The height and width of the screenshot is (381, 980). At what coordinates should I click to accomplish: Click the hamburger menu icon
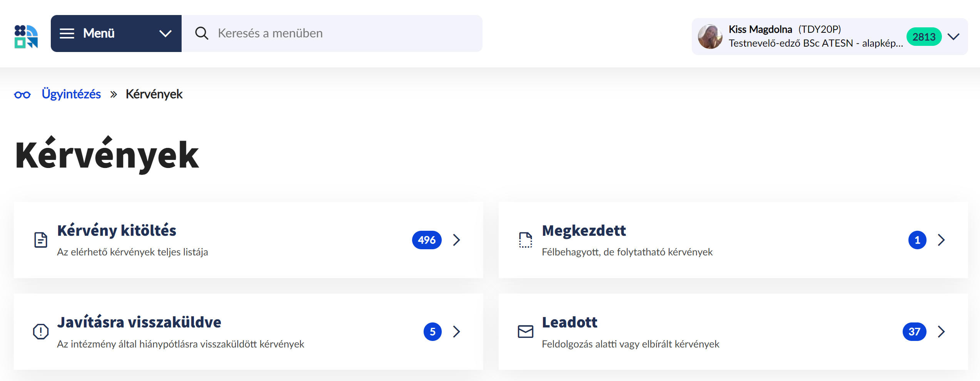67,34
